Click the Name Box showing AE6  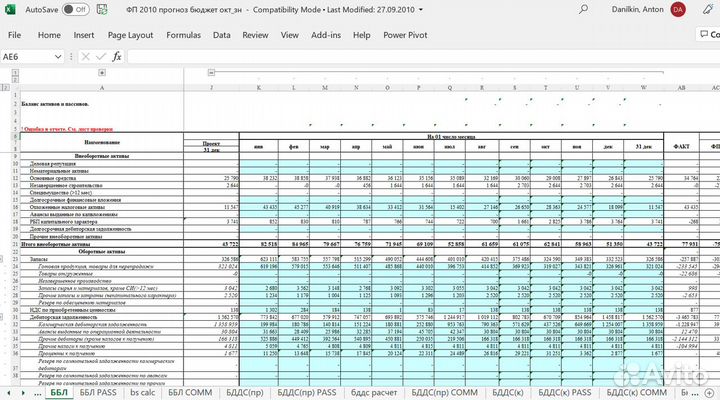27,56
